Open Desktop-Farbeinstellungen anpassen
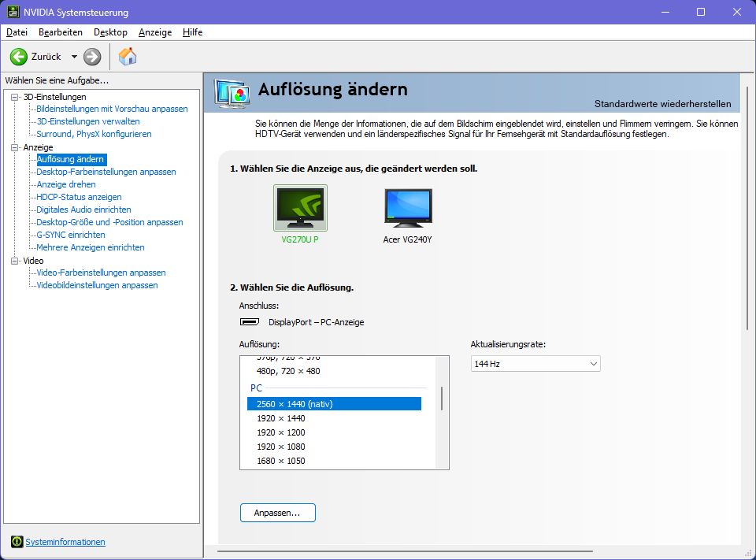The height and width of the screenshot is (560, 756). (106, 172)
